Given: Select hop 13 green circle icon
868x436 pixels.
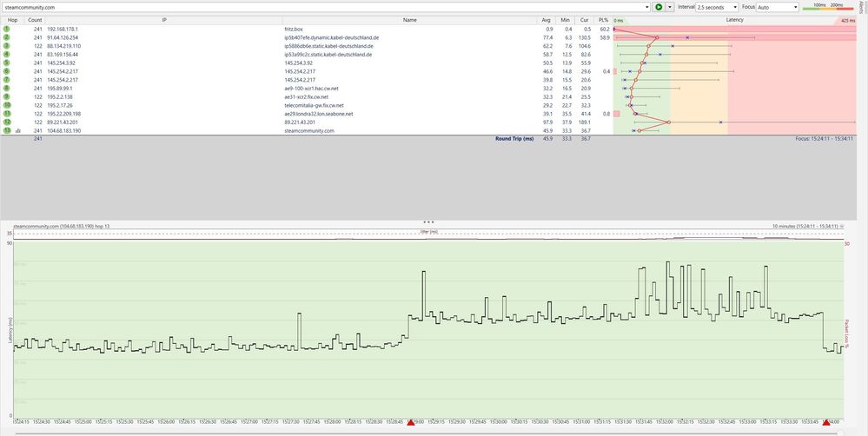Looking at the screenshot, I should coord(7,130).
